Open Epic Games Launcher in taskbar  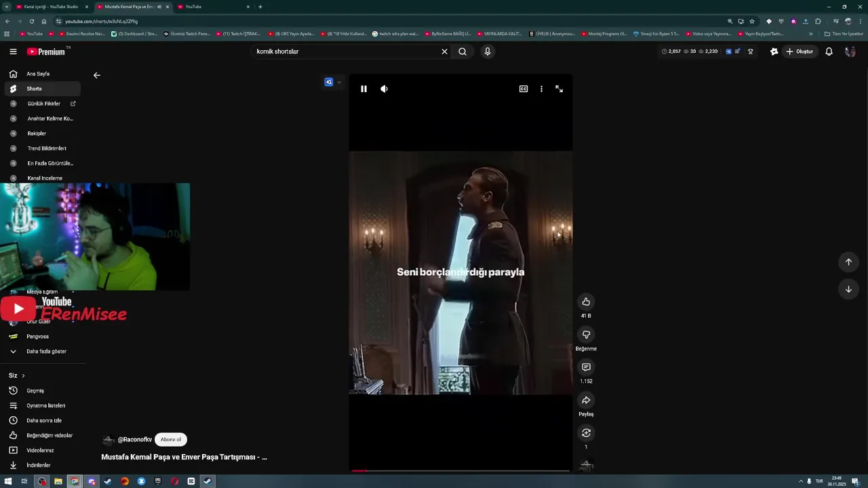point(158,481)
